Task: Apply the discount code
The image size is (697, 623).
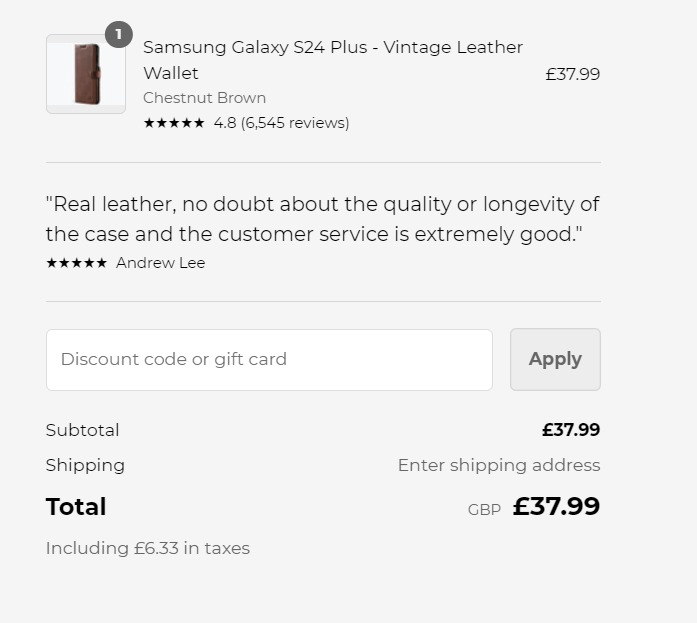Action: point(555,359)
